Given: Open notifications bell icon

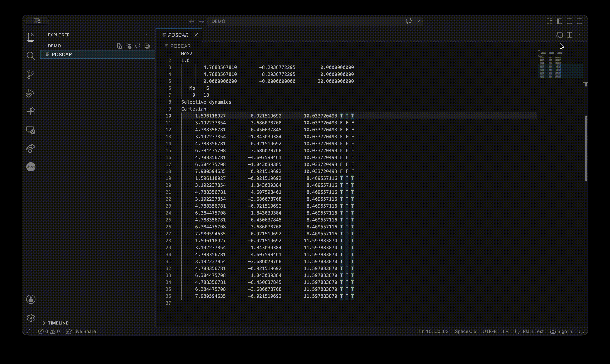Looking at the screenshot, I should (581, 331).
